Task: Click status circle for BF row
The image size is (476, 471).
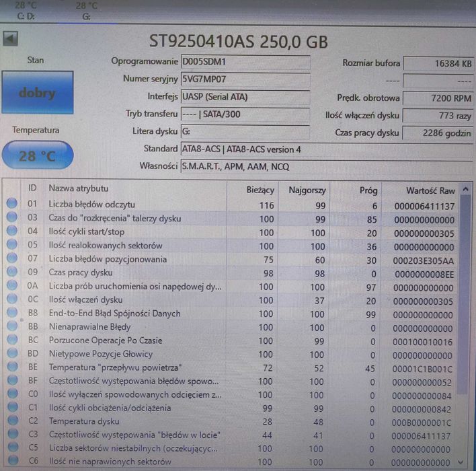Action: [x=13, y=380]
